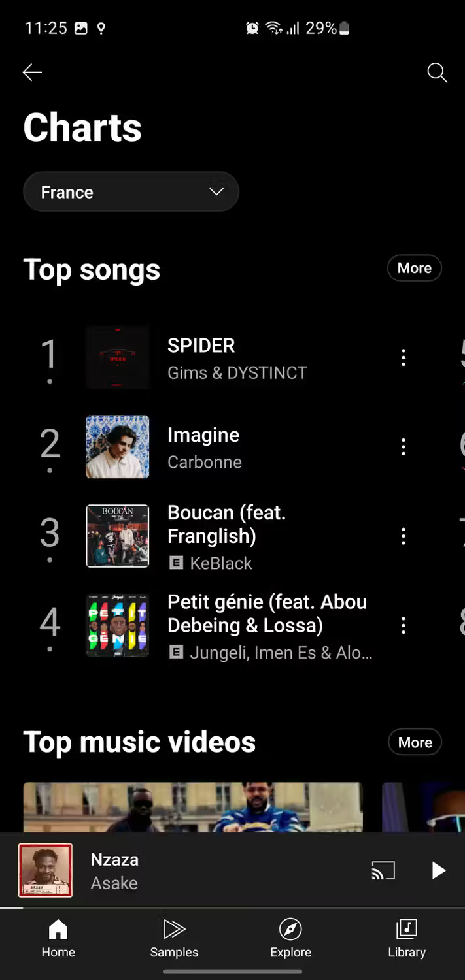Click the back arrow at top left

[x=31, y=72]
